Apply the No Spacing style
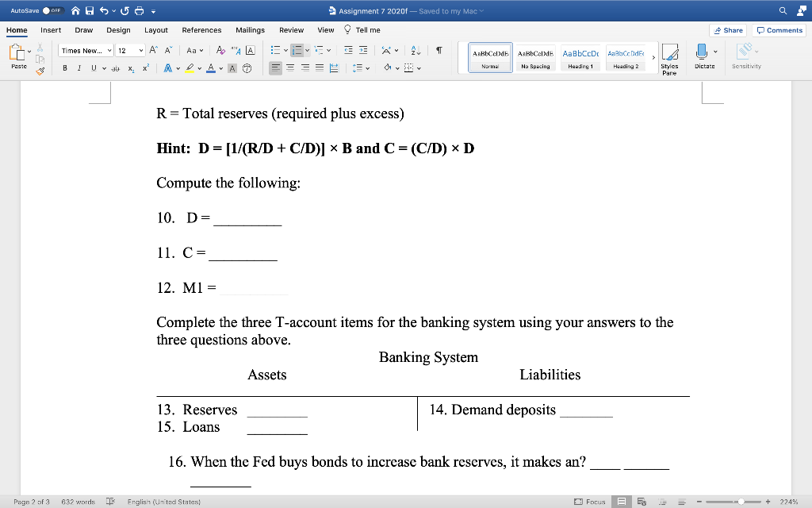The image size is (812, 508). pos(535,57)
